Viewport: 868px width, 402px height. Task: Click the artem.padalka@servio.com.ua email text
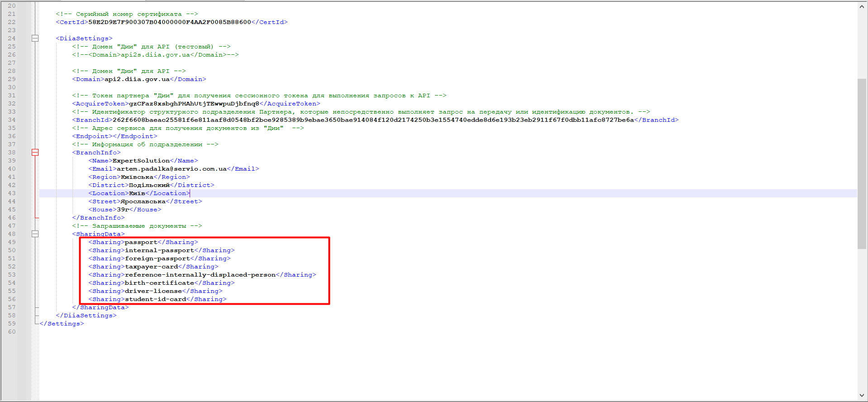coord(172,169)
